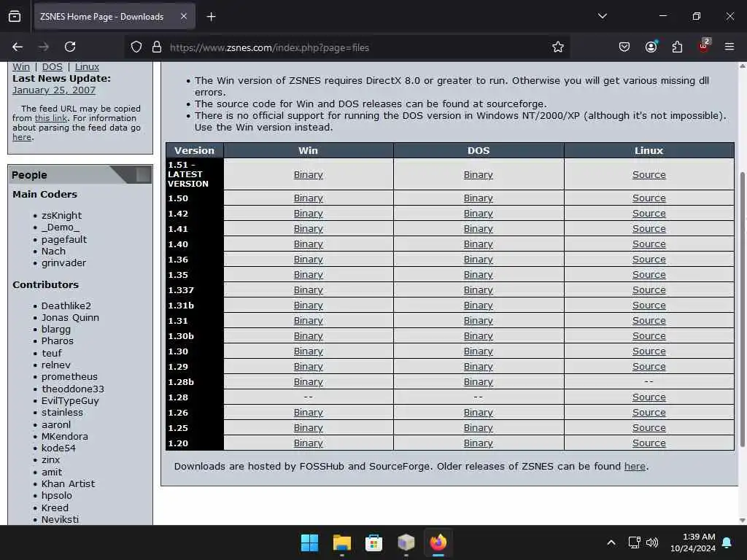Download the 1.40 Win Binary
747x560 pixels.
click(309, 244)
